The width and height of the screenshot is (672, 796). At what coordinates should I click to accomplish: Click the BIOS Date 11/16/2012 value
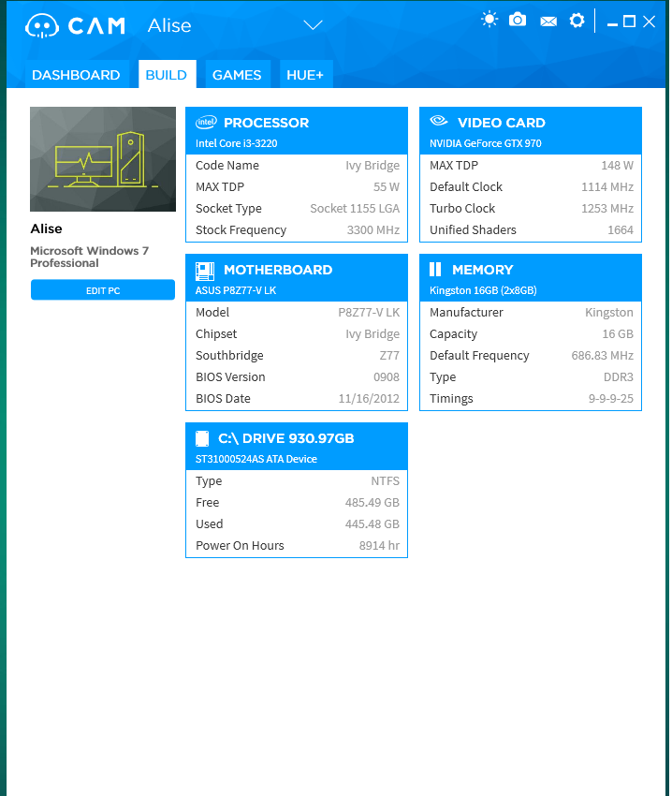click(x=369, y=399)
